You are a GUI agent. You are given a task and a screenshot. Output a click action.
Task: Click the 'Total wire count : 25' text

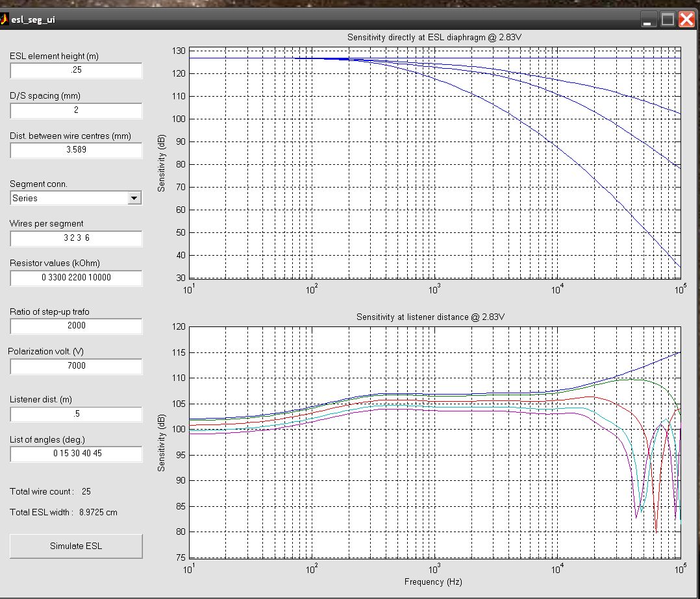click(50, 491)
